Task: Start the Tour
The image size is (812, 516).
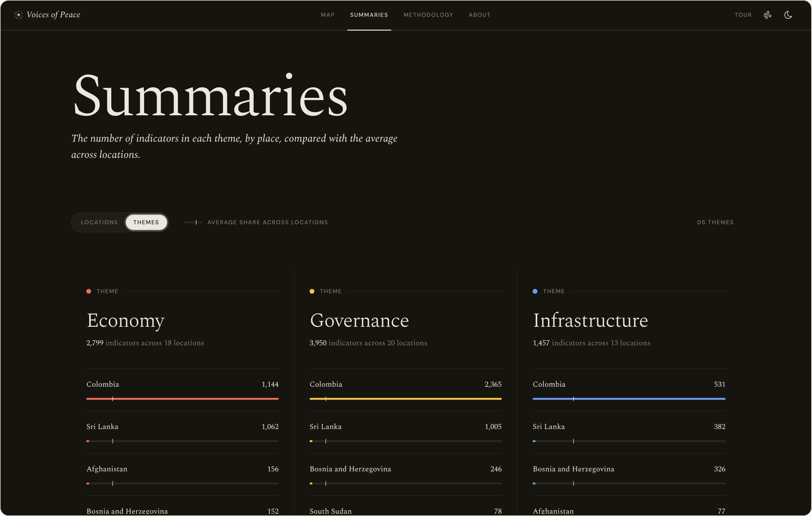Action: tap(743, 15)
